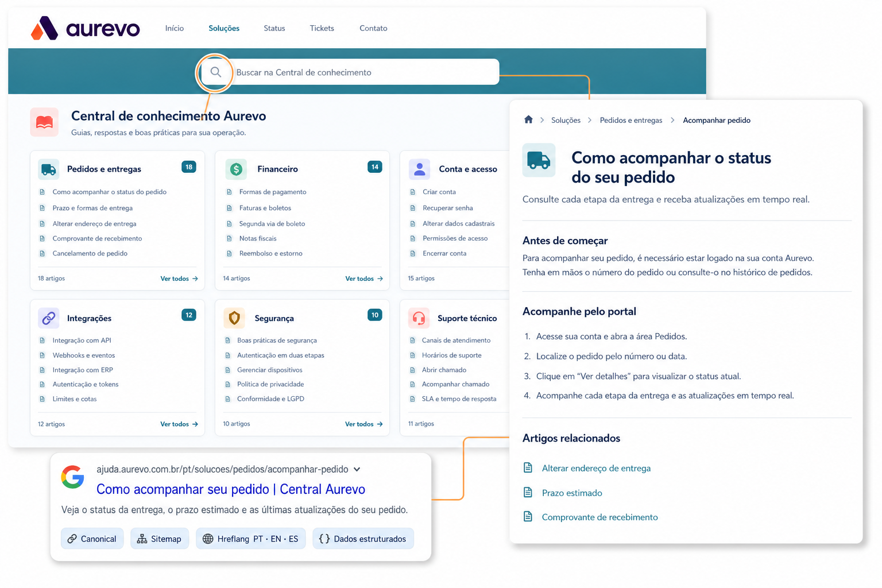Click the dollar icon in Financeiro card

[x=236, y=169]
